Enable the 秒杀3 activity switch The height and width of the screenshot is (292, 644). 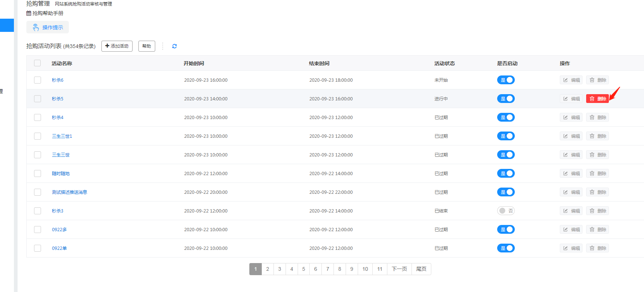pos(506,211)
